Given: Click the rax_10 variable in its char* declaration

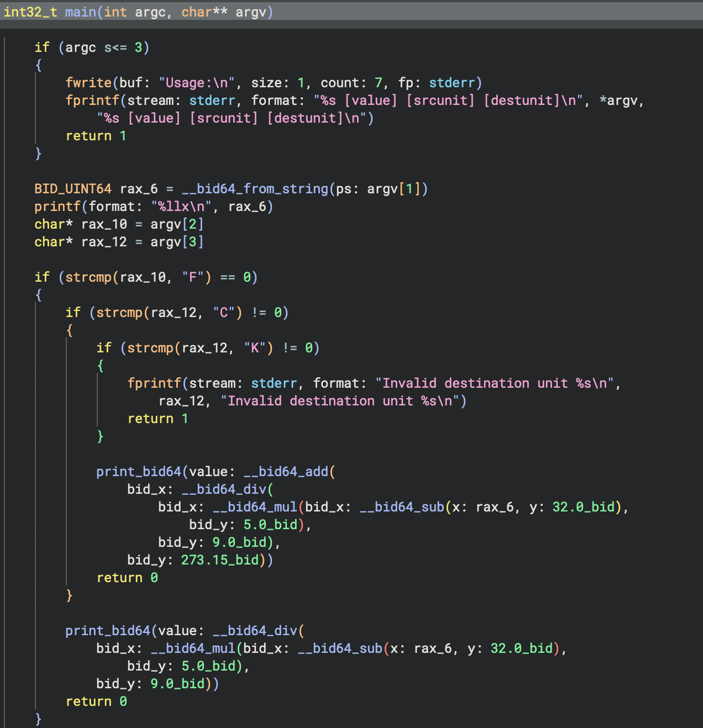Looking at the screenshot, I should coord(104,224).
